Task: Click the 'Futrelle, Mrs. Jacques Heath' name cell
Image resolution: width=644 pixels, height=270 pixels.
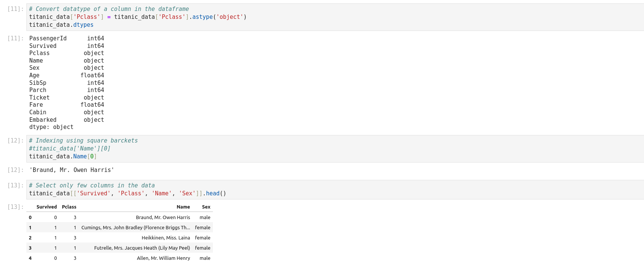Action: (142, 248)
